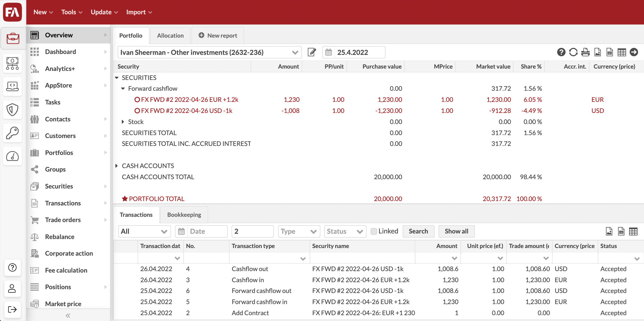
Task: Switch to the Allocation tab
Action: [170, 36]
